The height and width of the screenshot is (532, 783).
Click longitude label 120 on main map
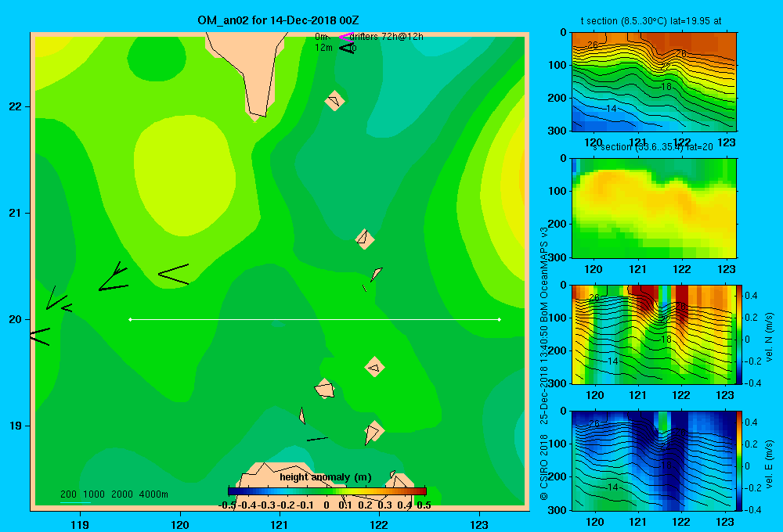click(x=180, y=524)
